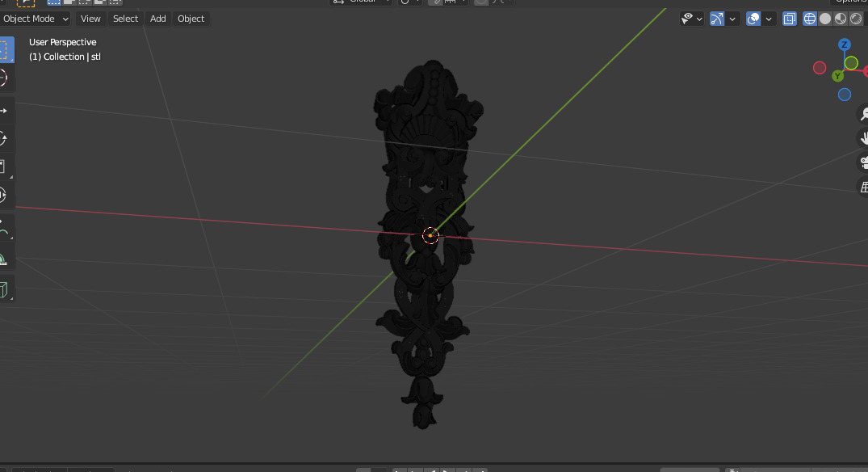Click the 3D cursor at world origin
This screenshot has height=472, width=868.
tap(430, 235)
